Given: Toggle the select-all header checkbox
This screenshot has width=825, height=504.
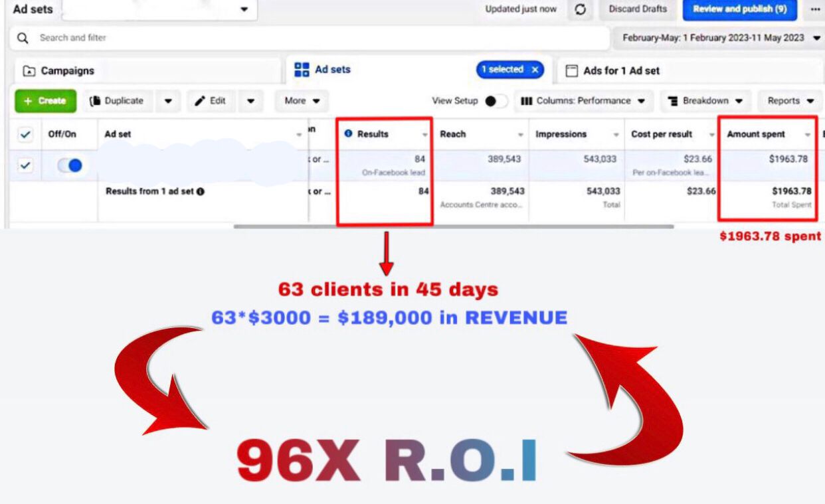Looking at the screenshot, I should (x=25, y=134).
